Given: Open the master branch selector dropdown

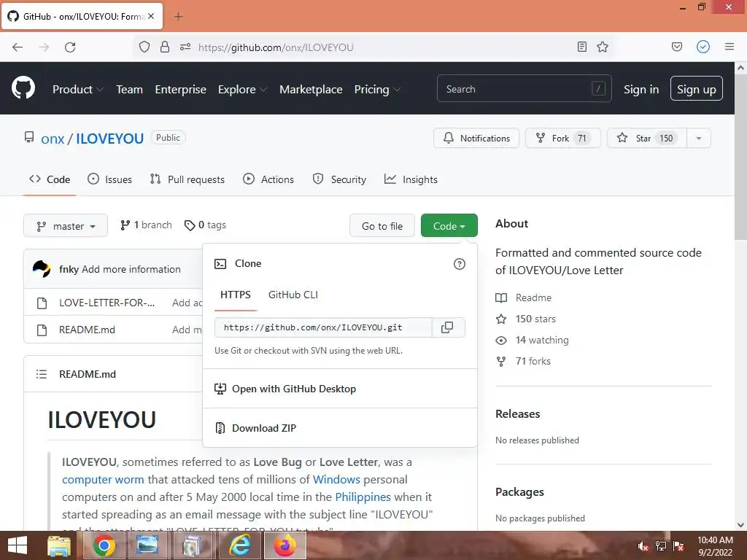Looking at the screenshot, I should point(66,226).
